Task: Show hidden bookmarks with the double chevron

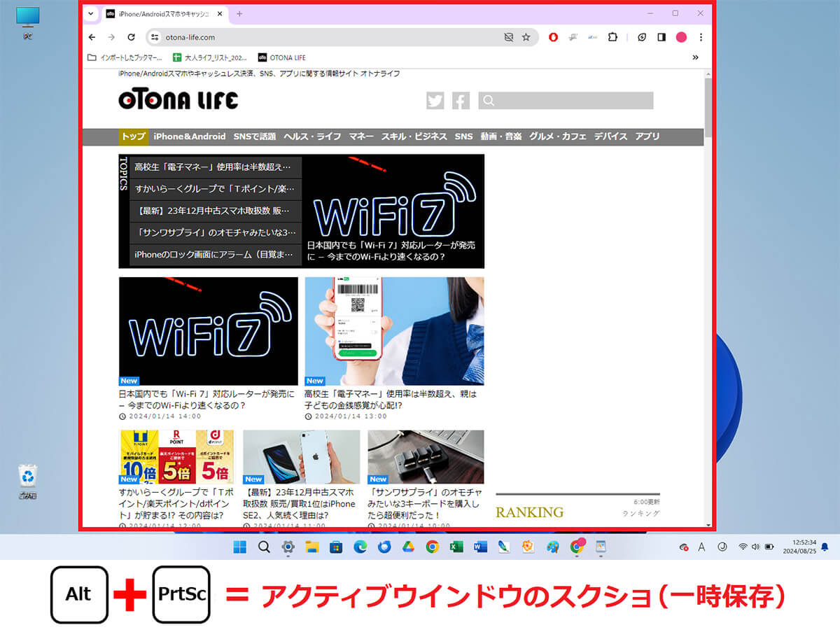Action: pos(695,57)
